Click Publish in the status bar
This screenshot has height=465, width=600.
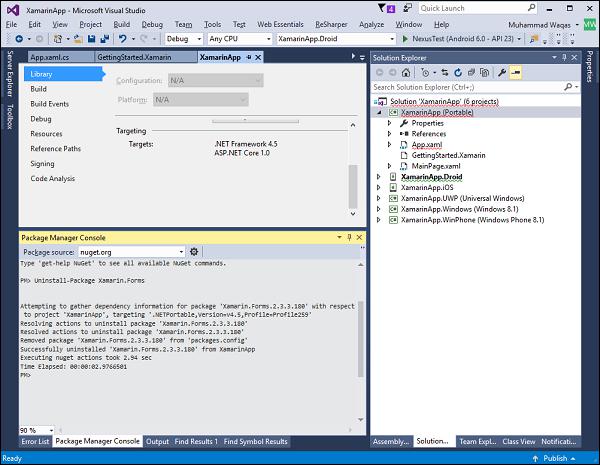point(554,458)
